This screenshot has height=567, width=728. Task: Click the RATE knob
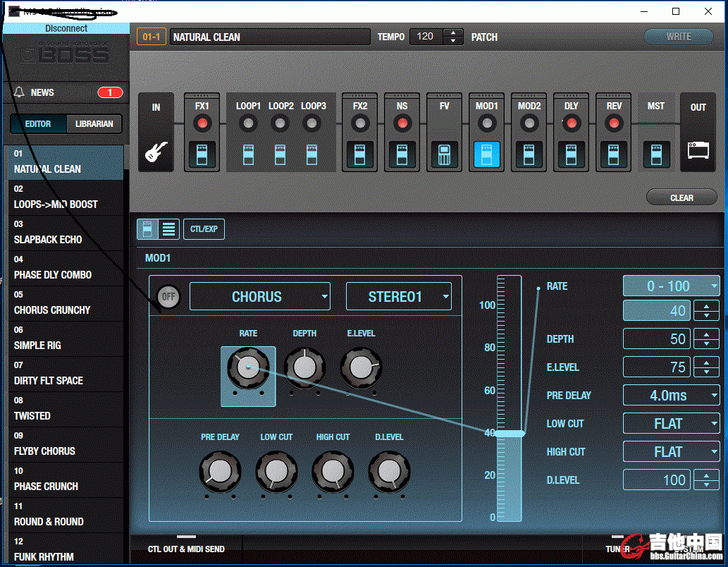tap(248, 367)
